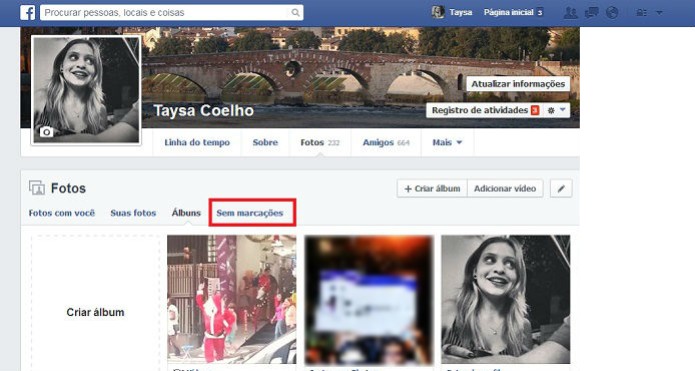Switch to Linha do tempo tab

(197, 142)
